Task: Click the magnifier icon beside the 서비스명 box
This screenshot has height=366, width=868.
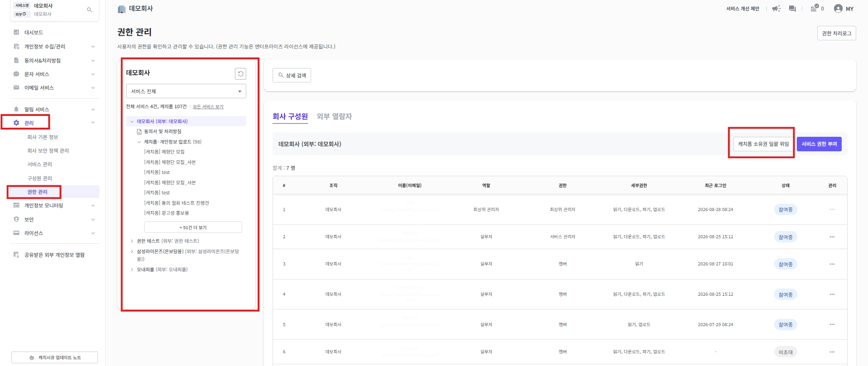Action: click(x=89, y=10)
